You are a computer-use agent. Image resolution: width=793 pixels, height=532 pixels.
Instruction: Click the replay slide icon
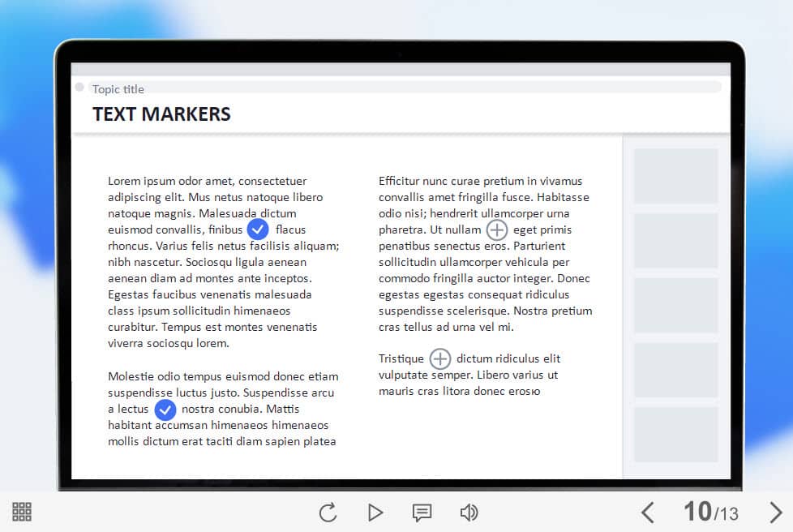(328, 513)
